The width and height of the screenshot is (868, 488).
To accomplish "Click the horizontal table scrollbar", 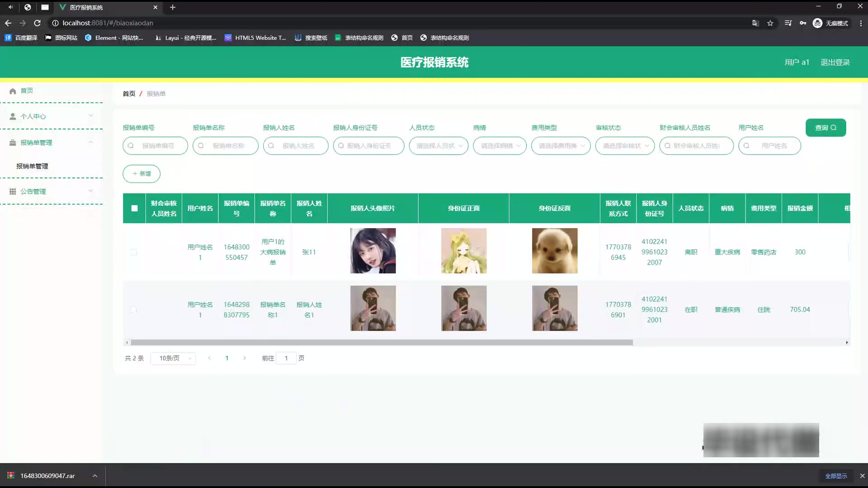I will click(382, 343).
